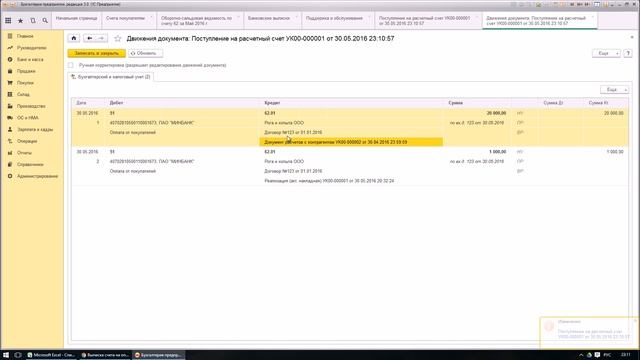Image resolution: width=640 pixels, height=360 pixels.
Task: Click Рога и копыта ООО in second entry
Action: (x=284, y=162)
